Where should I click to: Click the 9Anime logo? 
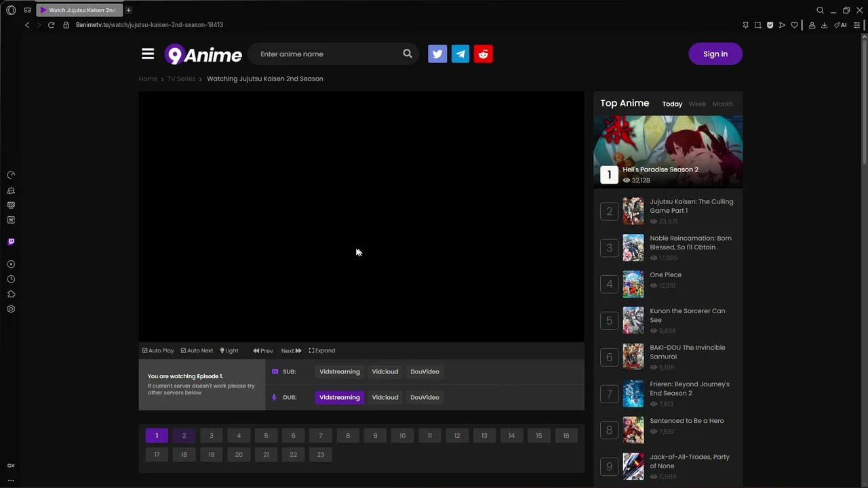[x=203, y=54]
